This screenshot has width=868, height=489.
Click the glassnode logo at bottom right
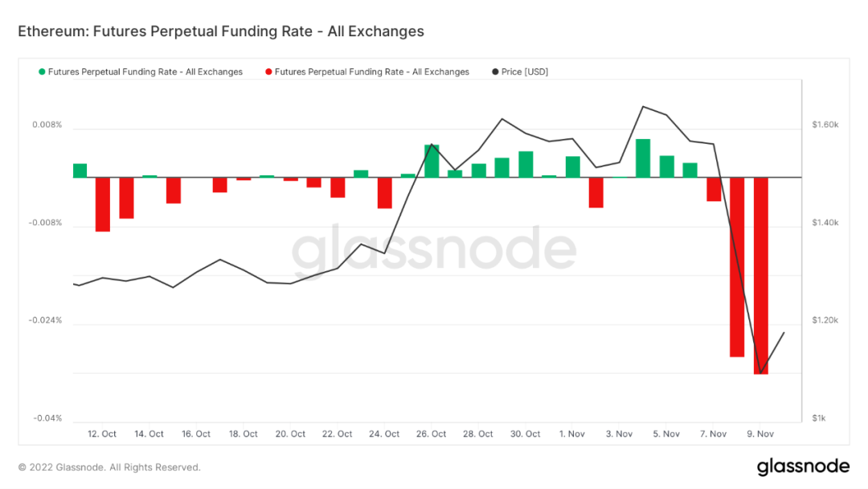point(803,466)
